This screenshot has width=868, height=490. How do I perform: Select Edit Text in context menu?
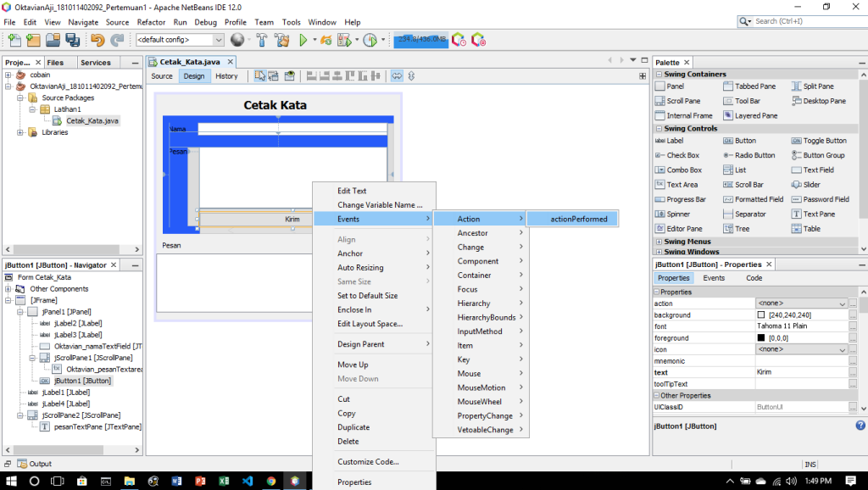(352, 191)
